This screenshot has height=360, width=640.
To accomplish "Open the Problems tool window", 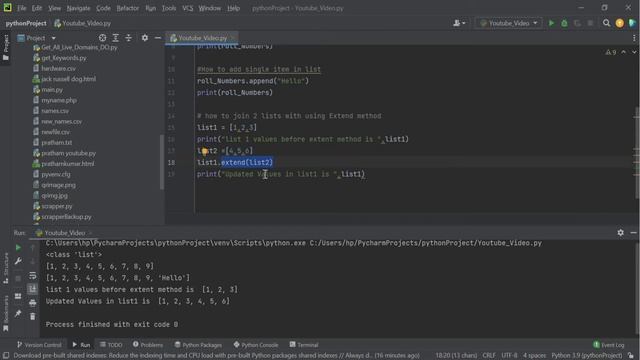I will coord(148,345).
